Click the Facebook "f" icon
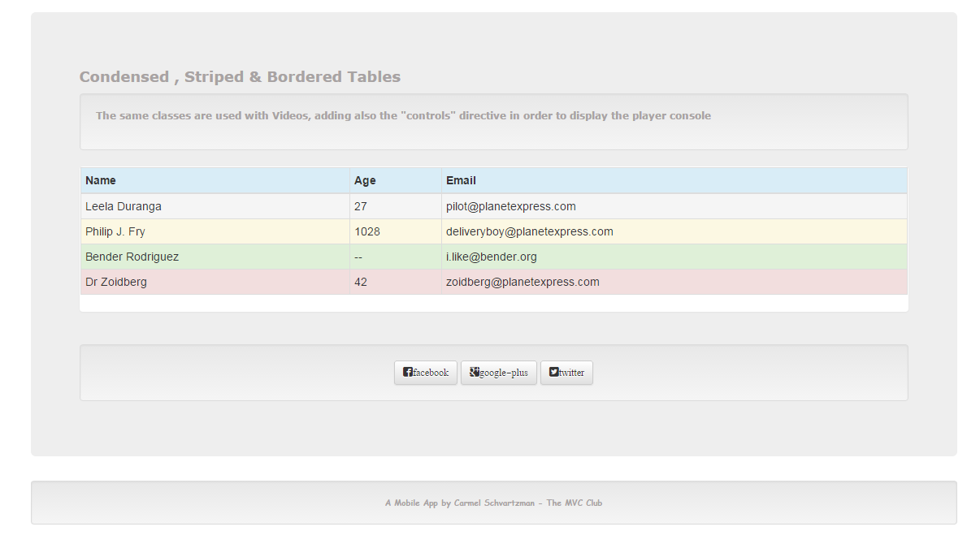The height and width of the screenshot is (544, 980). pyautogui.click(x=406, y=372)
